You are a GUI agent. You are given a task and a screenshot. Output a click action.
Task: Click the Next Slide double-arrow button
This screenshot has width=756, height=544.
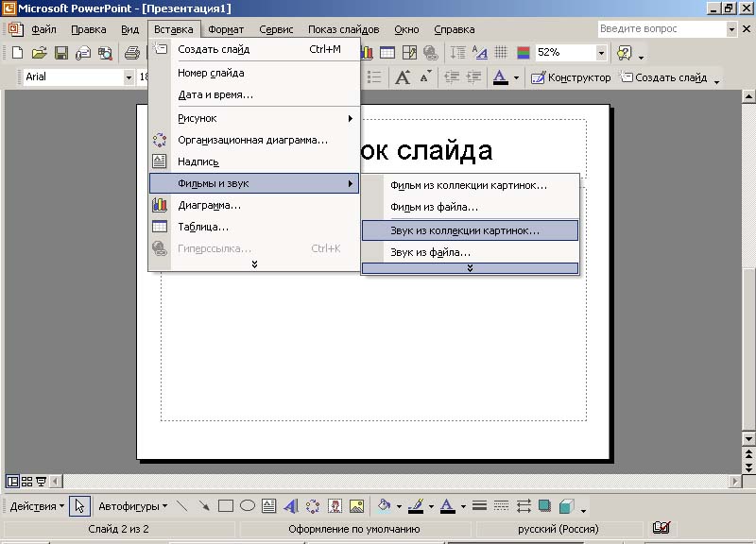[x=748, y=467]
